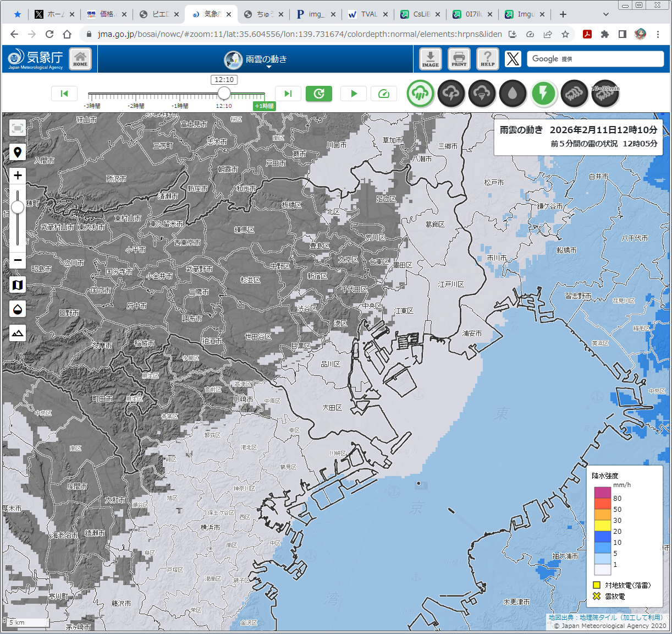The image size is (672, 634).
Task: Toggle the terrain mountain overlay button
Action: coord(18,333)
